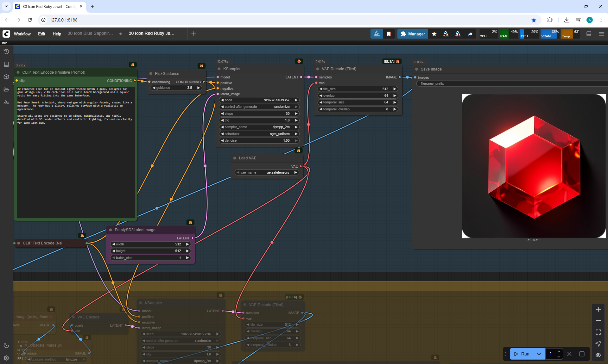Viewport: 608px width, 364px height.
Task: Increase guidance value with right arrow
Action: pyautogui.click(x=199, y=88)
